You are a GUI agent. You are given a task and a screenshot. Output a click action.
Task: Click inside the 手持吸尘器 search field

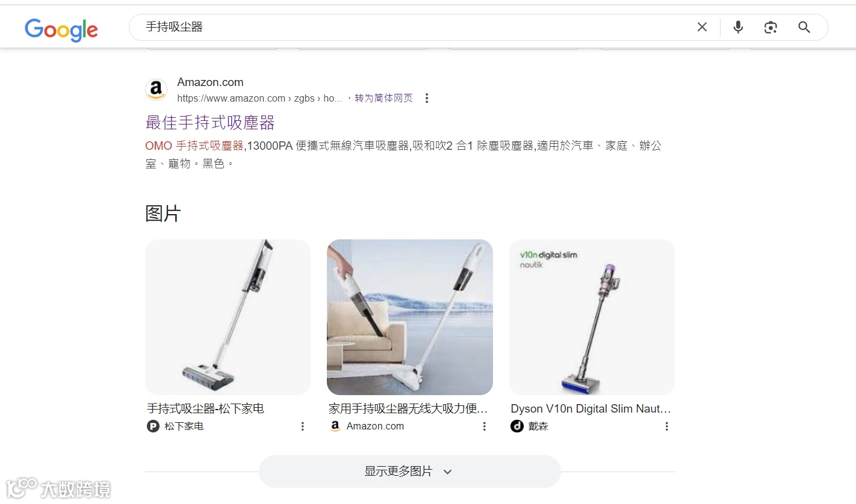(415, 27)
